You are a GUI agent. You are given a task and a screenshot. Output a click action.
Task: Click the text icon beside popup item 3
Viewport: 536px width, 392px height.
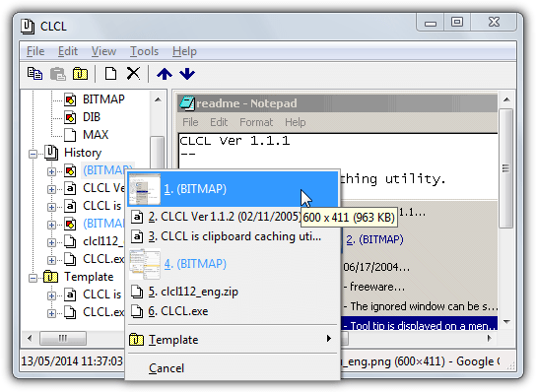point(137,236)
